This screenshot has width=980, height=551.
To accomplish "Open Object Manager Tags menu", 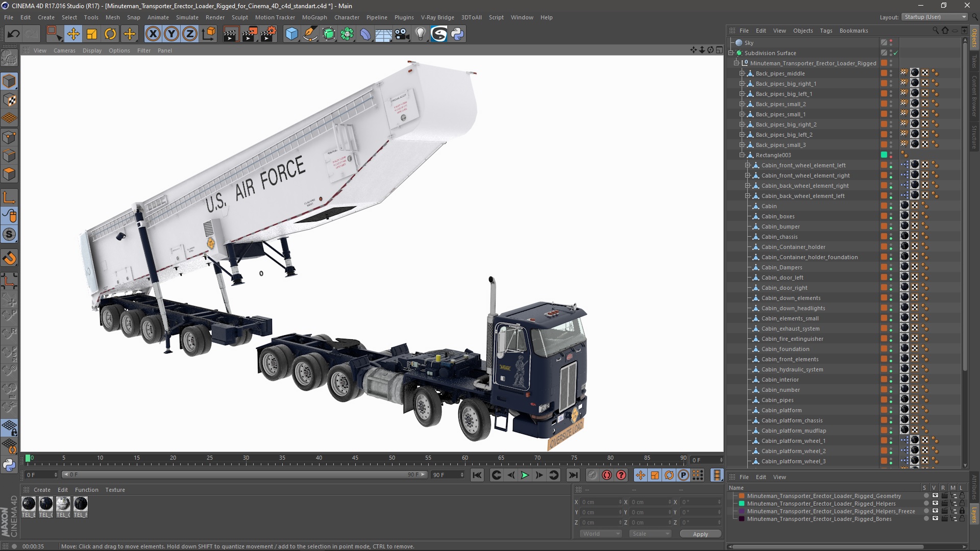I will point(826,31).
